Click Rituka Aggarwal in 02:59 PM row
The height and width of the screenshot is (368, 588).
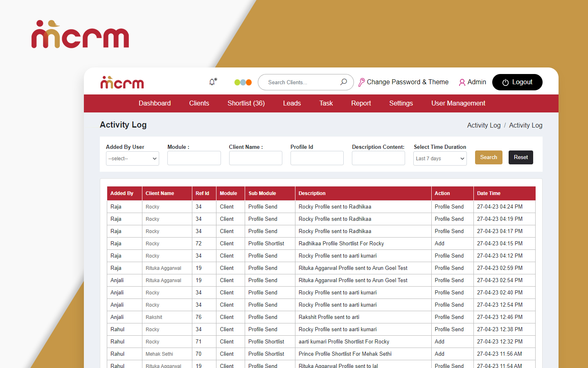[x=163, y=268]
